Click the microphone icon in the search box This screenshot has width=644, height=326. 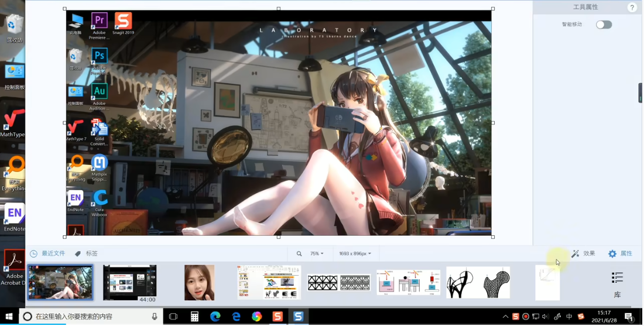click(x=155, y=317)
